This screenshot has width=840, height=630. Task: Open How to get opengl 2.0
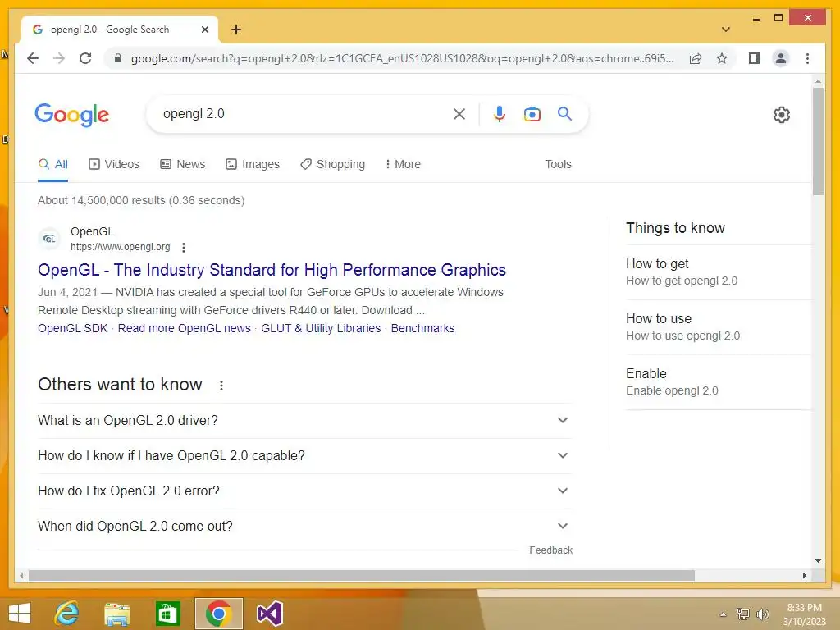(718, 272)
